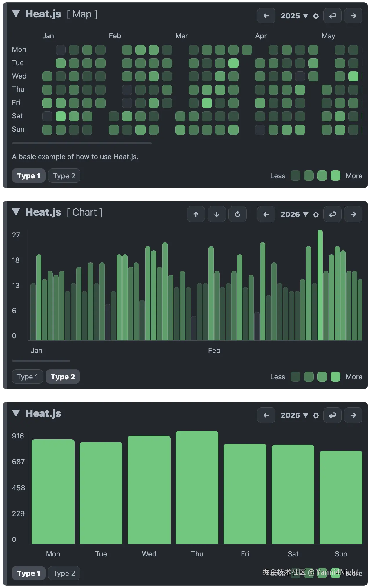This screenshot has width=370, height=588.
Task: Click the horizontal scrollbar under the Map heatmap
Action: (82, 143)
